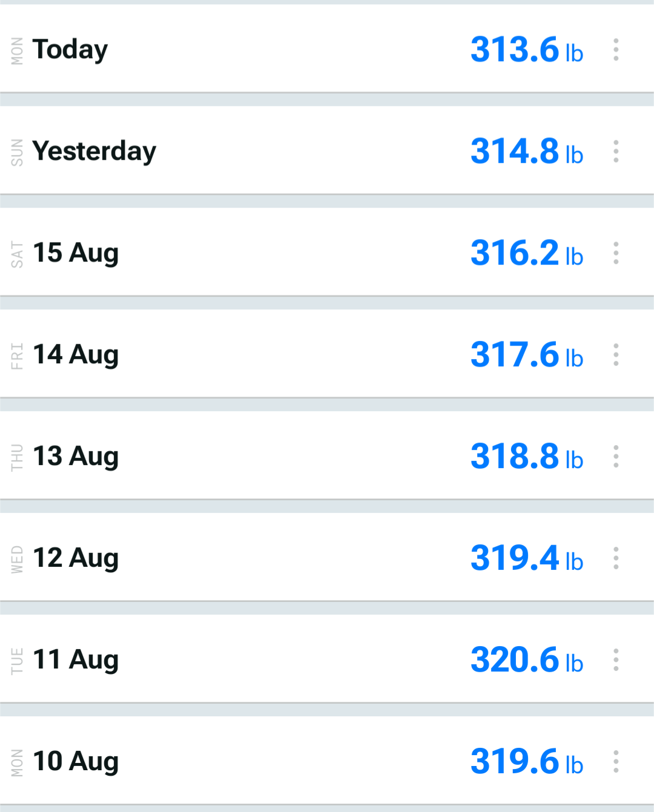Open the more options menu for 12 Aug
The image size is (654, 812).
pyautogui.click(x=616, y=558)
